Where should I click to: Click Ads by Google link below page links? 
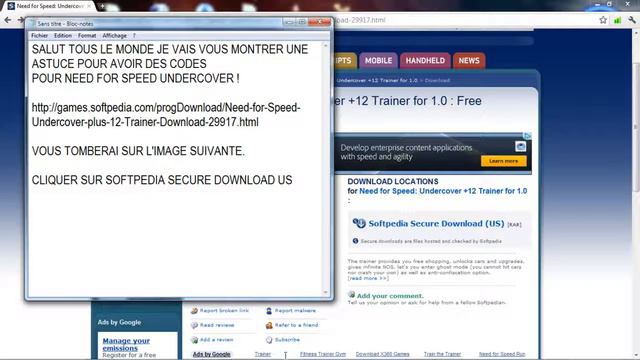(x=212, y=354)
